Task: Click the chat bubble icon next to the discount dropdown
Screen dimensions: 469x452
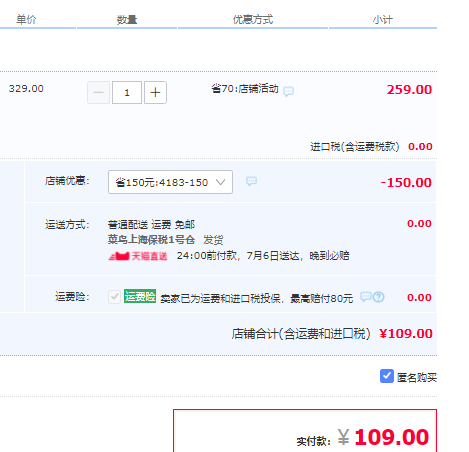Action: coord(251,181)
